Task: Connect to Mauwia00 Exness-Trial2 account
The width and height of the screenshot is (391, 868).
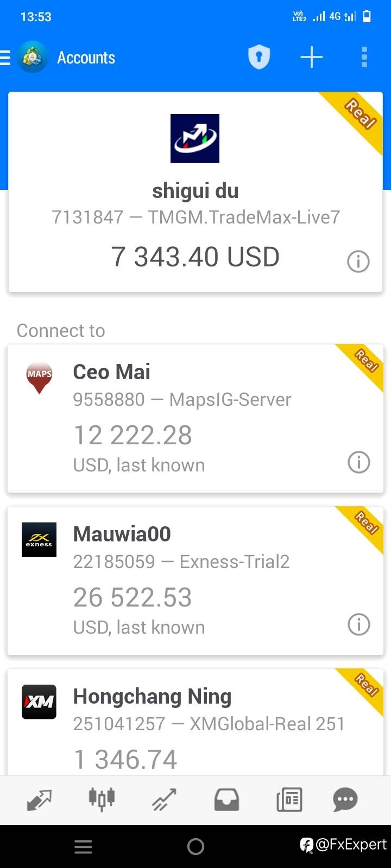Action: pos(195,580)
